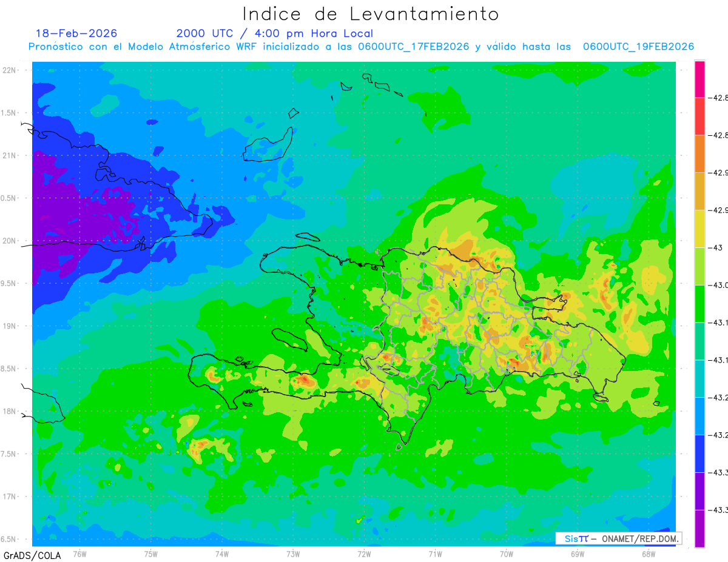This screenshot has width=728, height=562.
Task: Click the '68W' longitude label
Action: [649, 554]
